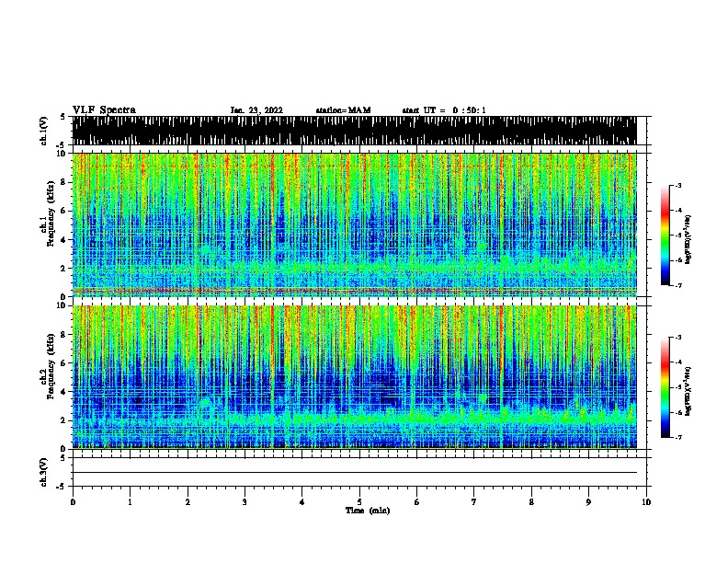Click the ch.2 spectrogram color scale bar
The width and height of the screenshot is (728, 563).
point(665,387)
